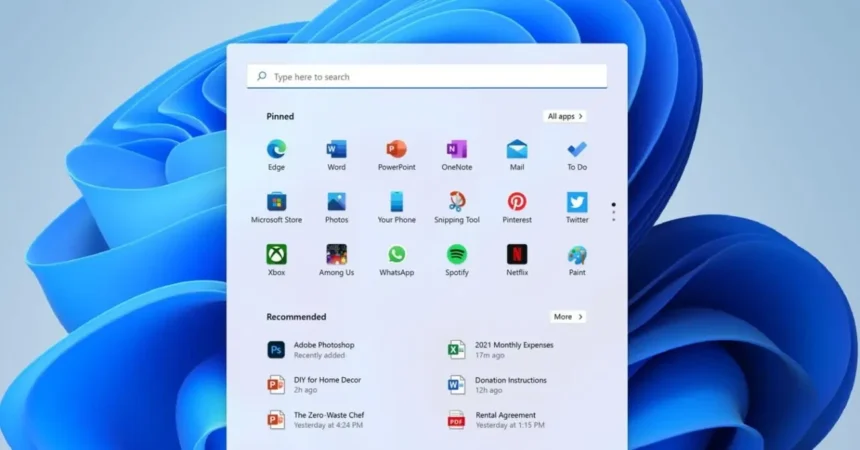The image size is (860, 450).
Task: Open The Zero-Waste Chef presentation
Action: pyautogui.click(x=315, y=420)
